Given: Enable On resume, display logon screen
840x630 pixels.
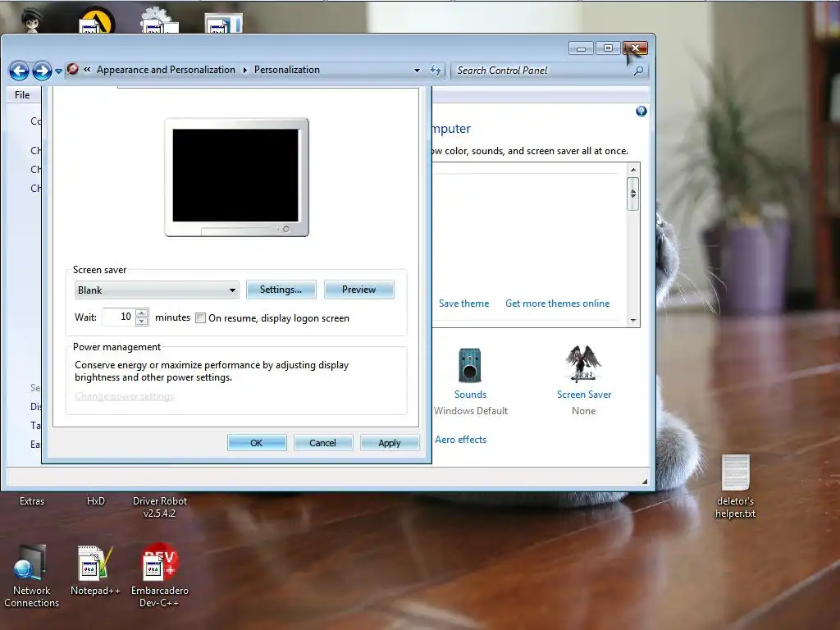Looking at the screenshot, I should pyautogui.click(x=200, y=318).
